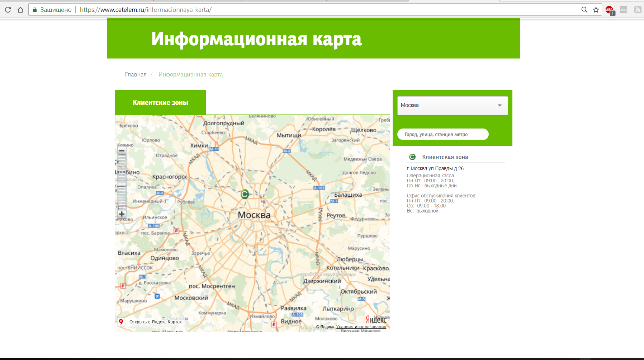644x360 pixels.
Task: Click the Балашиха label on the map
Action: [x=348, y=195]
